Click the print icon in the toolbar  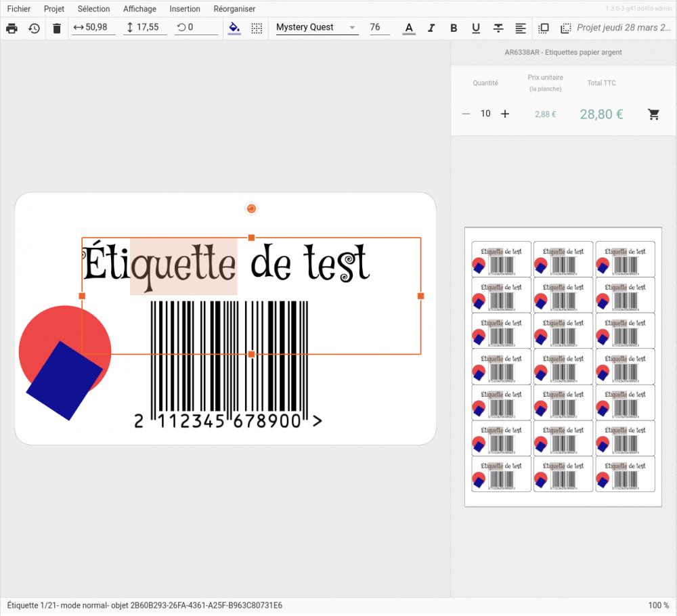pyautogui.click(x=12, y=28)
